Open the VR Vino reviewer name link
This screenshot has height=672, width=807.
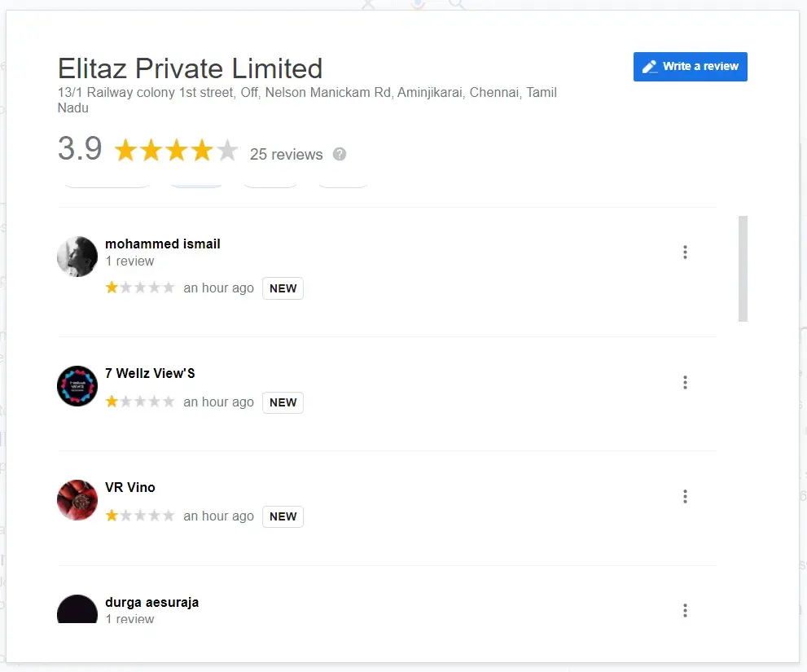click(x=130, y=487)
